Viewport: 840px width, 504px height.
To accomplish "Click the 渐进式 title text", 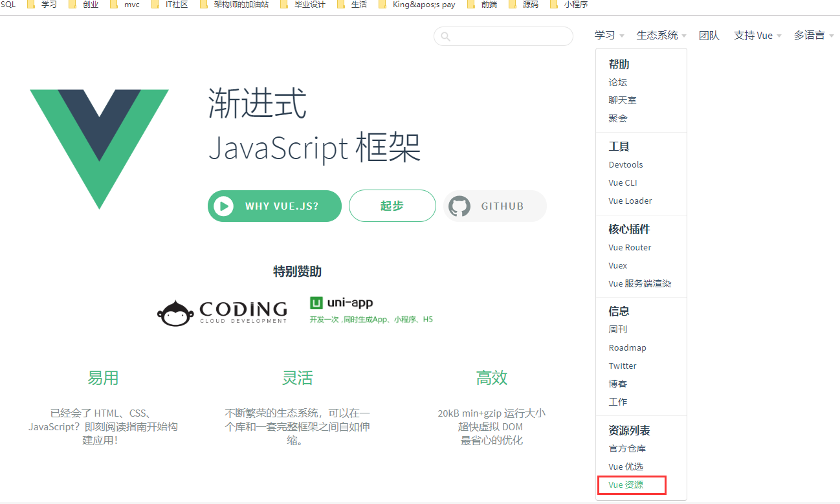I will pyautogui.click(x=258, y=104).
